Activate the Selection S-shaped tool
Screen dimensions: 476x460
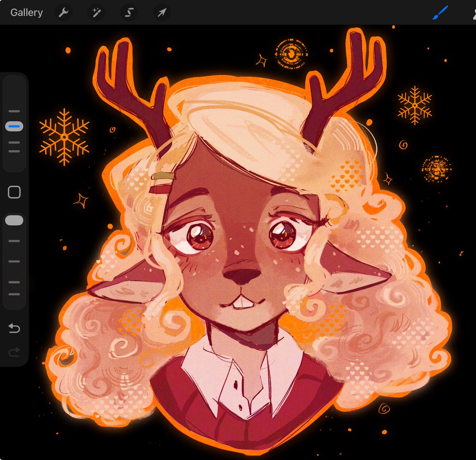point(129,13)
